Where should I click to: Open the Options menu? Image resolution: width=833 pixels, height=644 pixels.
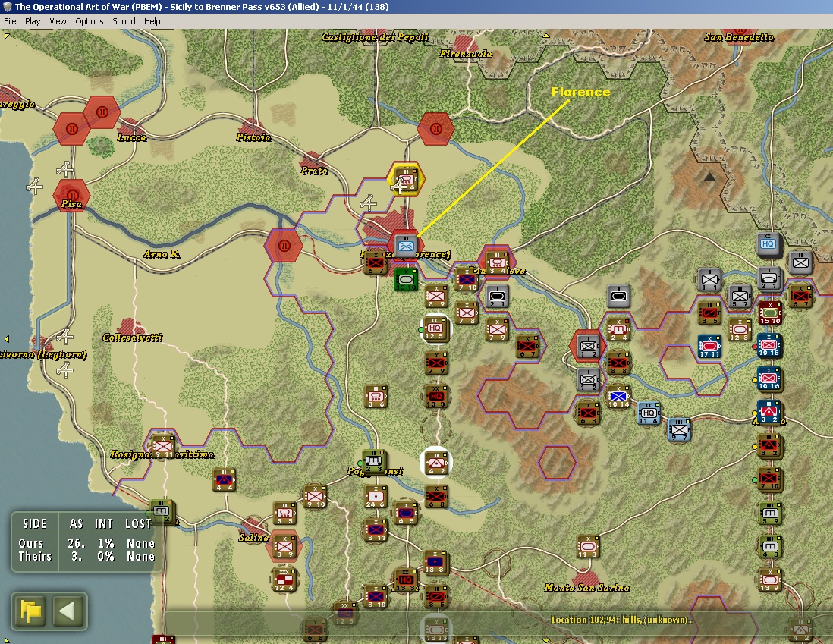click(x=90, y=21)
